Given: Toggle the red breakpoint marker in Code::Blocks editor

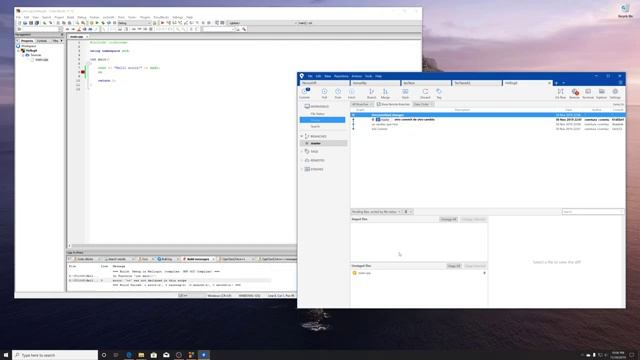Looking at the screenshot, I should coord(83,72).
